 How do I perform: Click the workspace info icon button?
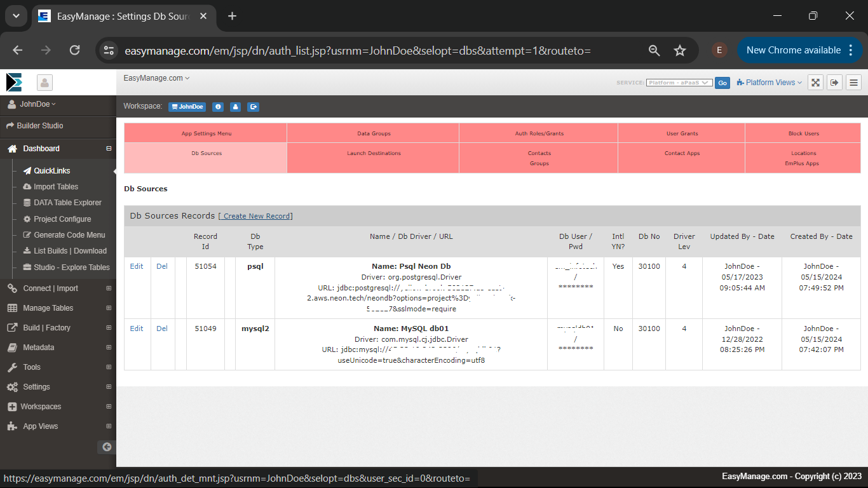pyautogui.click(x=218, y=107)
